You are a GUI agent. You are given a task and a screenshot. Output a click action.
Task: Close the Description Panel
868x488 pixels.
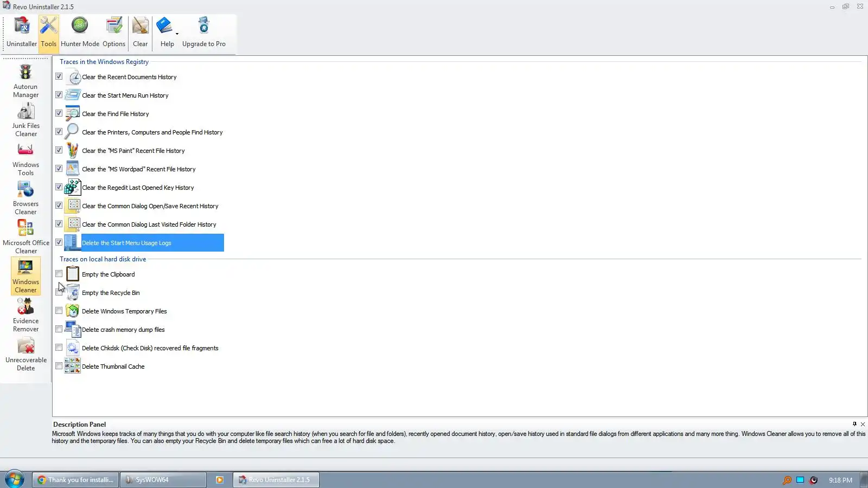pyautogui.click(x=863, y=424)
